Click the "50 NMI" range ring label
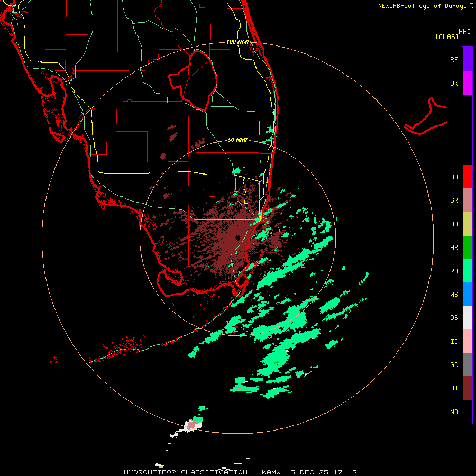Image resolution: width=476 pixels, height=476 pixels. (x=237, y=140)
